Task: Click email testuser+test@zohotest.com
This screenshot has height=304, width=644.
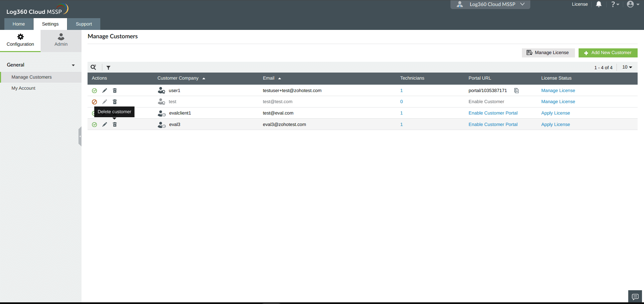Action: pos(292,91)
